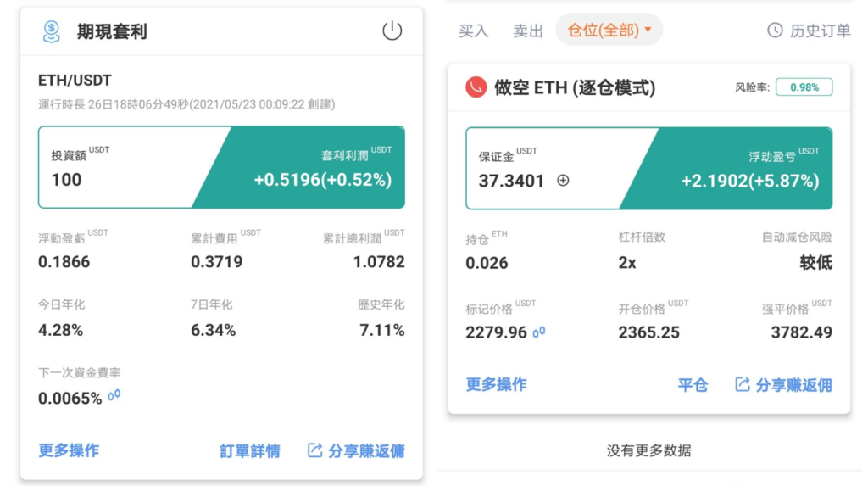The image size is (868, 486).
Task: Click the red phone icon by 做空 ETH
Action: click(476, 87)
